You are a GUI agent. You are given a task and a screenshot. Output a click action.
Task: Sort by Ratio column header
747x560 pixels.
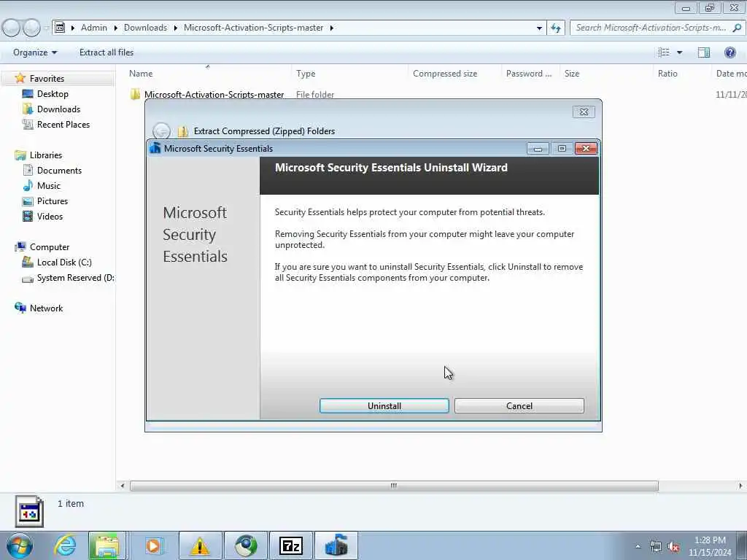click(667, 74)
